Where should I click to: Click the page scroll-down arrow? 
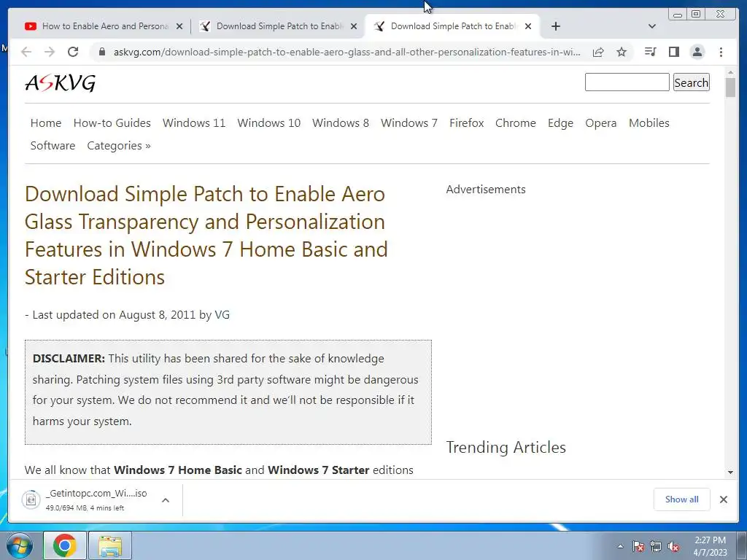coord(730,472)
